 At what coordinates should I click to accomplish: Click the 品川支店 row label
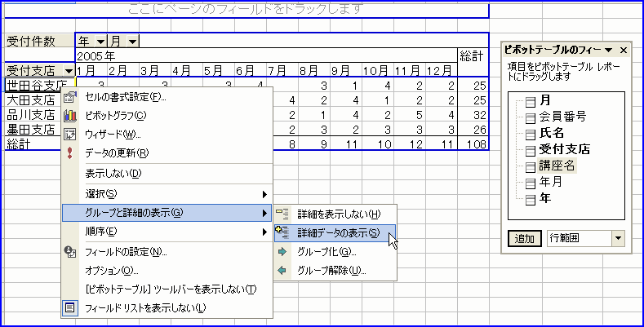33,114
